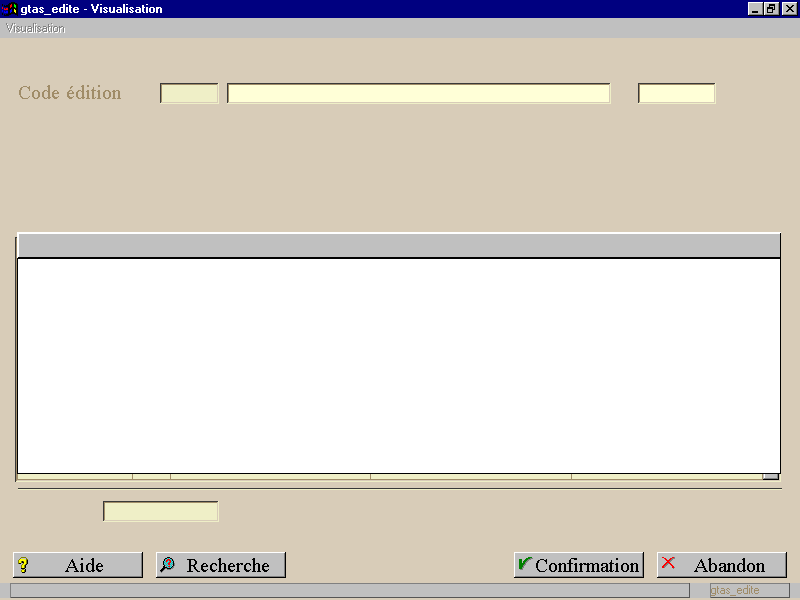The image size is (800, 600).
Task: Cancel with the Abandon button label
Action: coord(729,565)
